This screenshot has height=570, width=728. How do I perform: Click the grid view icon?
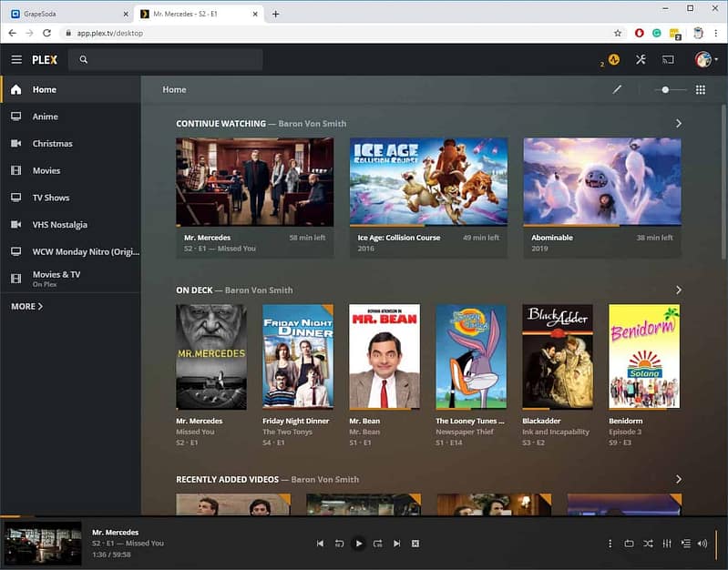(x=700, y=89)
